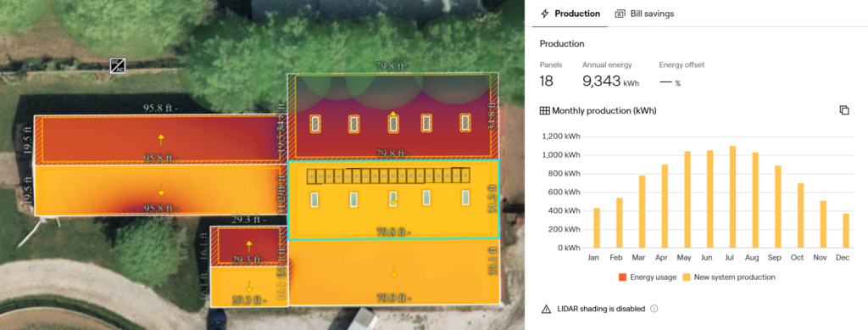Click the September production bar
868x330 pixels.
coord(778,206)
